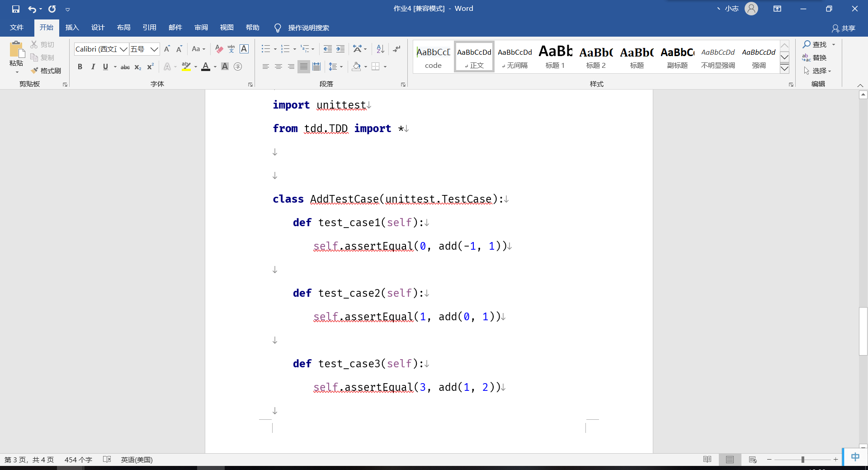Sort the selected paragraphs
Image resolution: width=868 pixels, height=470 pixels.
(380, 49)
